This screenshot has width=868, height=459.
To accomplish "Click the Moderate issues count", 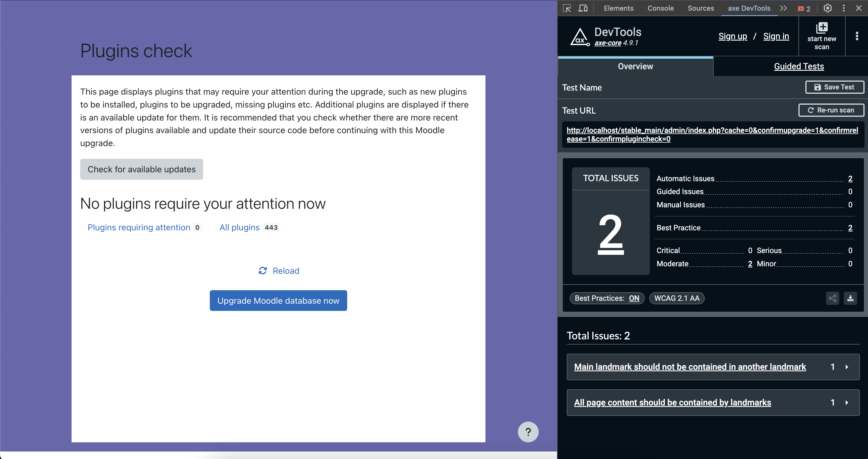I will pos(750,264).
